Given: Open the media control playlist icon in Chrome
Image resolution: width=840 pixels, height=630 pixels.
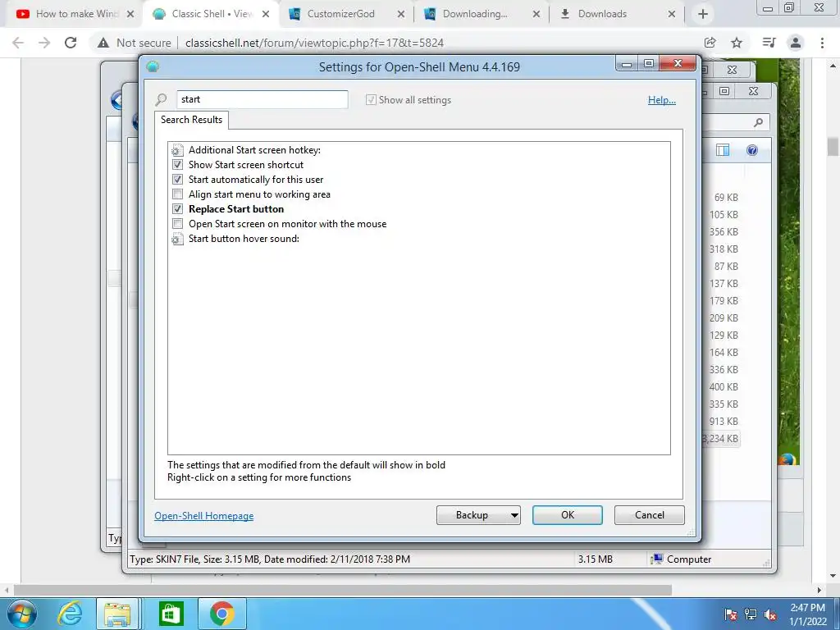Looking at the screenshot, I should pos(769,43).
